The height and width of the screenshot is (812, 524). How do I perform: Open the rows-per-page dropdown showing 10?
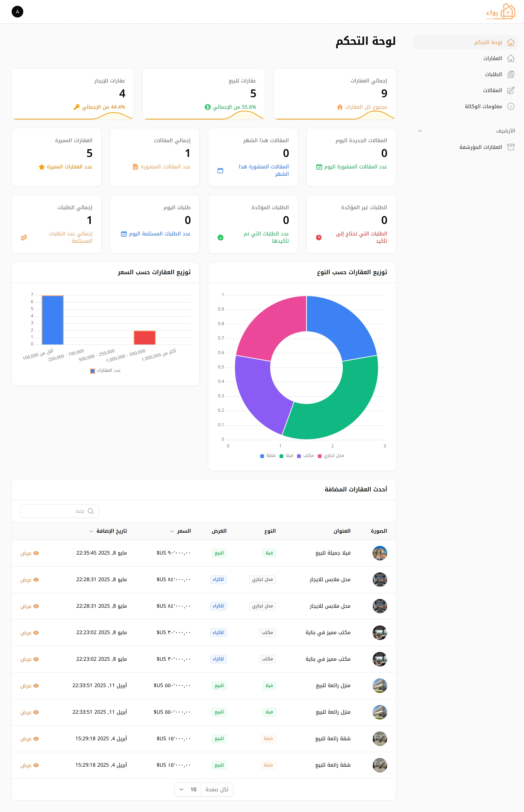(x=188, y=789)
